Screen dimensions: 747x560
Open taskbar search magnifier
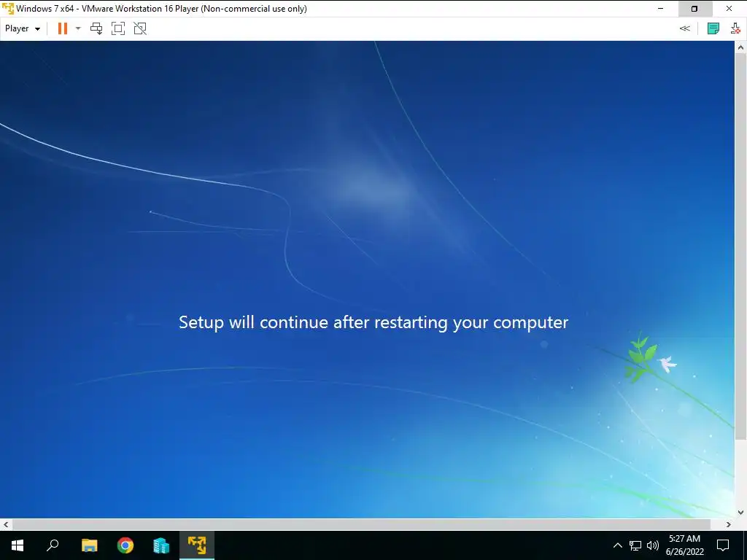click(53, 545)
